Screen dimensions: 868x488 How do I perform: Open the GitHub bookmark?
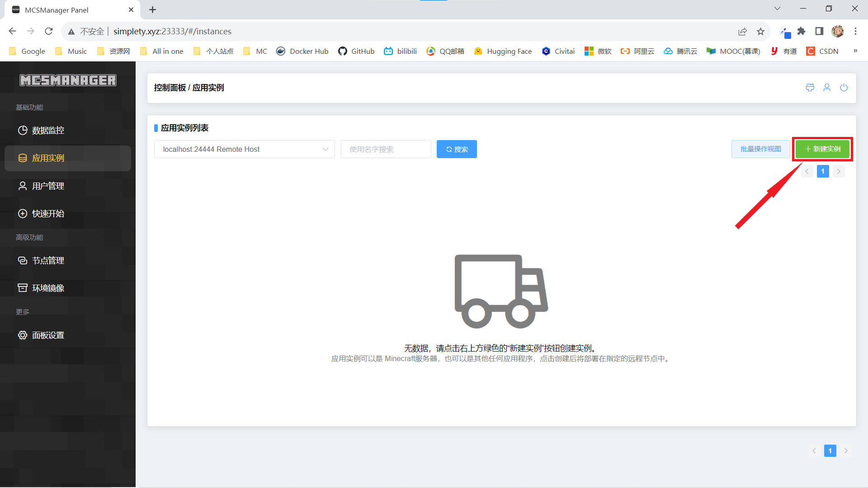356,52
